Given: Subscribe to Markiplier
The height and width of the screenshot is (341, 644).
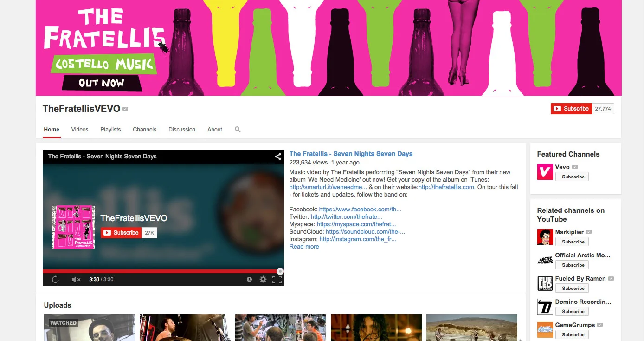Looking at the screenshot, I should (572, 242).
